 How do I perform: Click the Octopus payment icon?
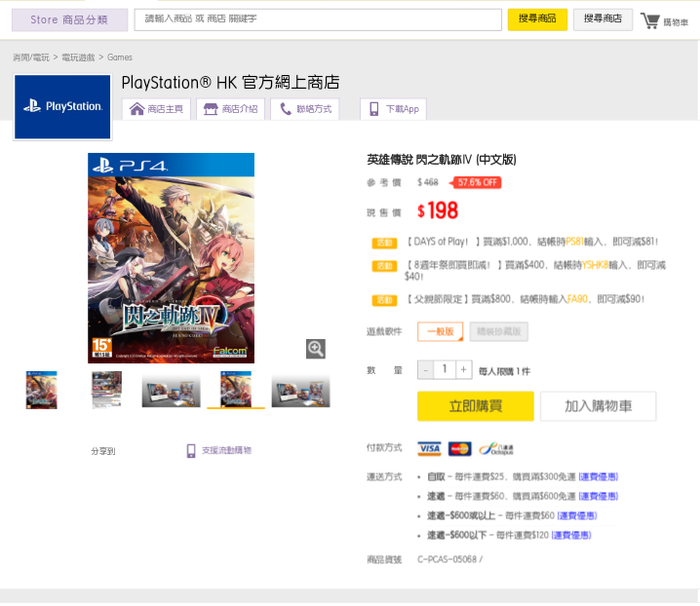[x=495, y=449]
